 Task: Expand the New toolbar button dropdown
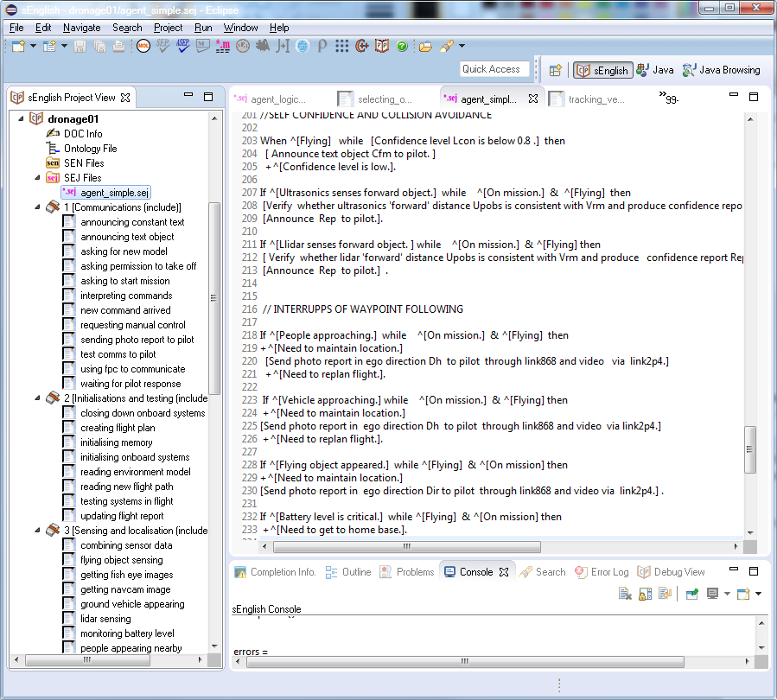31,48
